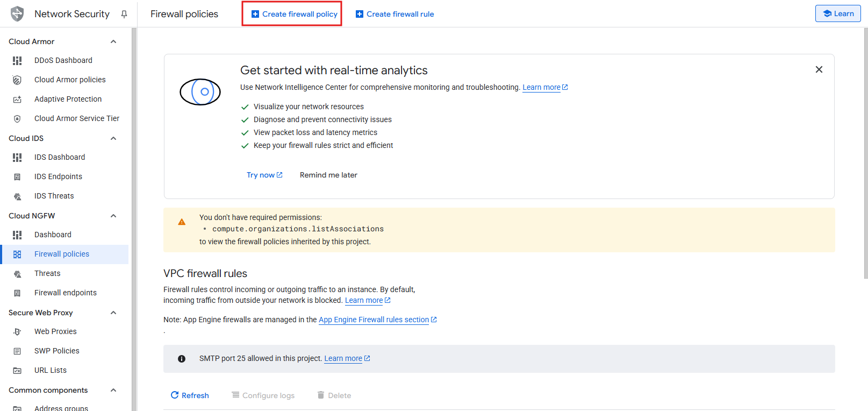The image size is (868, 411).
Task: Collapse the Secure Web Proxy section
Action: pyautogui.click(x=113, y=313)
